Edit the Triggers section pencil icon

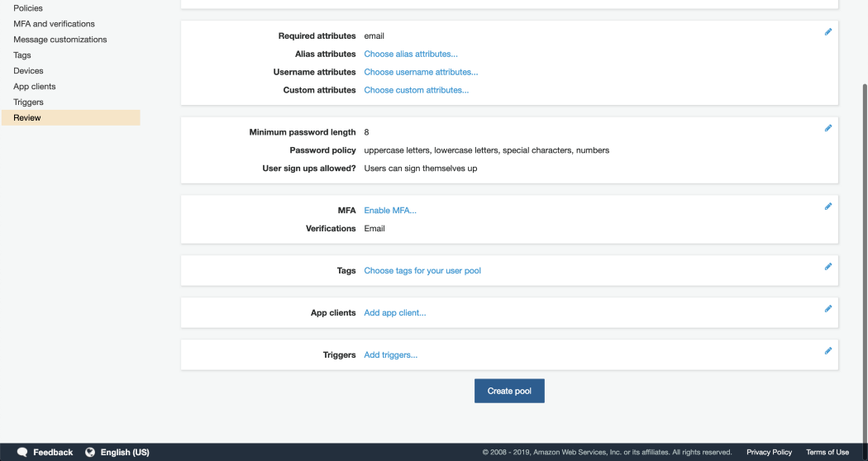828,351
